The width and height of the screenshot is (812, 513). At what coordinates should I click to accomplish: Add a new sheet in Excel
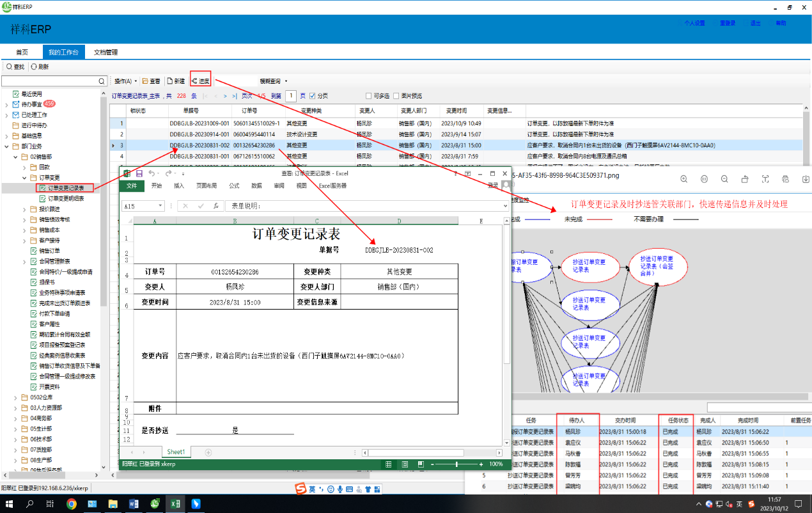point(208,452)
